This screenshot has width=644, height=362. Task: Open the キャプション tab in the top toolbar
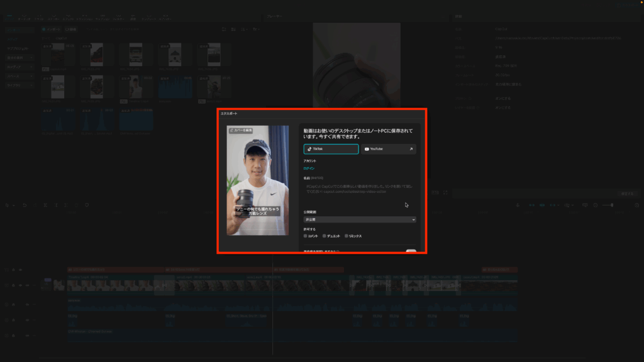click(x=103, y=17)
